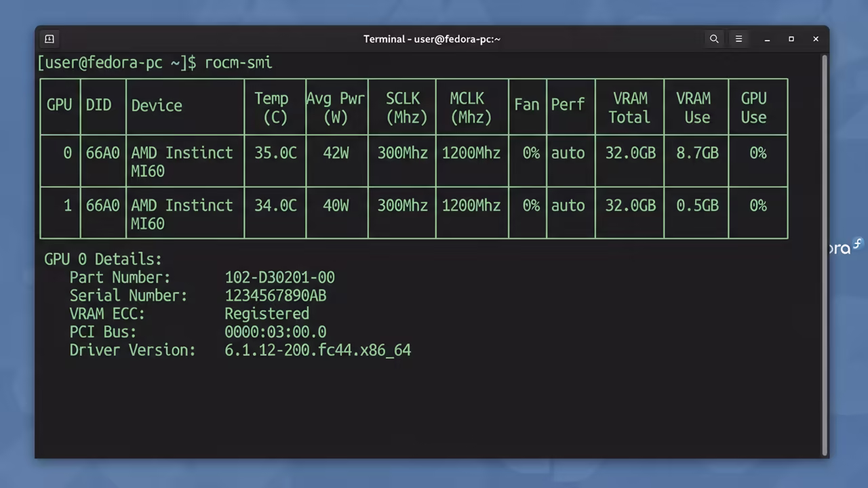The height and width of the screenshot is (488, 868).
Task: Minimize the Terminal window
Action: click(x=767, y=39)
